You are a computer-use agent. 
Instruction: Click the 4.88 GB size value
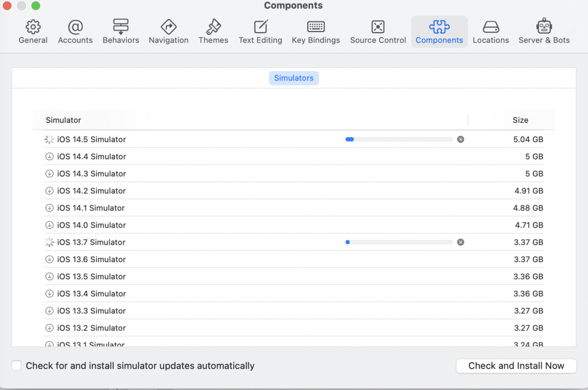[528, 208]
